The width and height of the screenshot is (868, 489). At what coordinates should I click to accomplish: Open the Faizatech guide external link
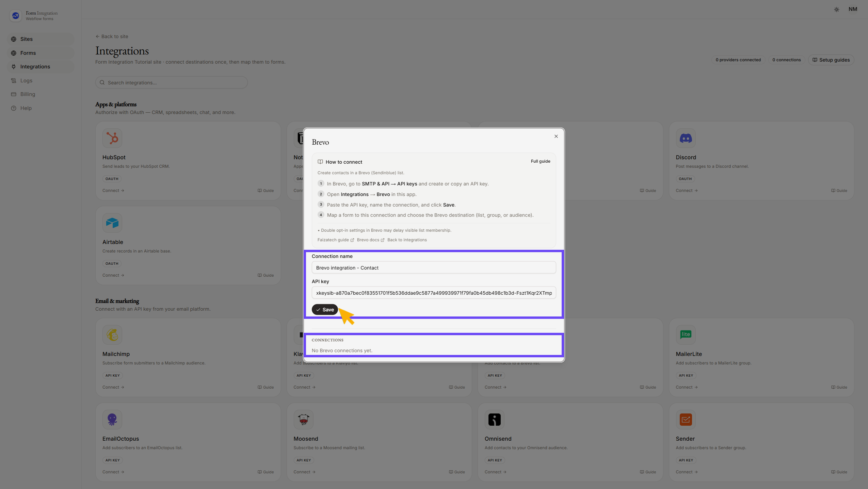pyautogui.click(x=336, y=240)
